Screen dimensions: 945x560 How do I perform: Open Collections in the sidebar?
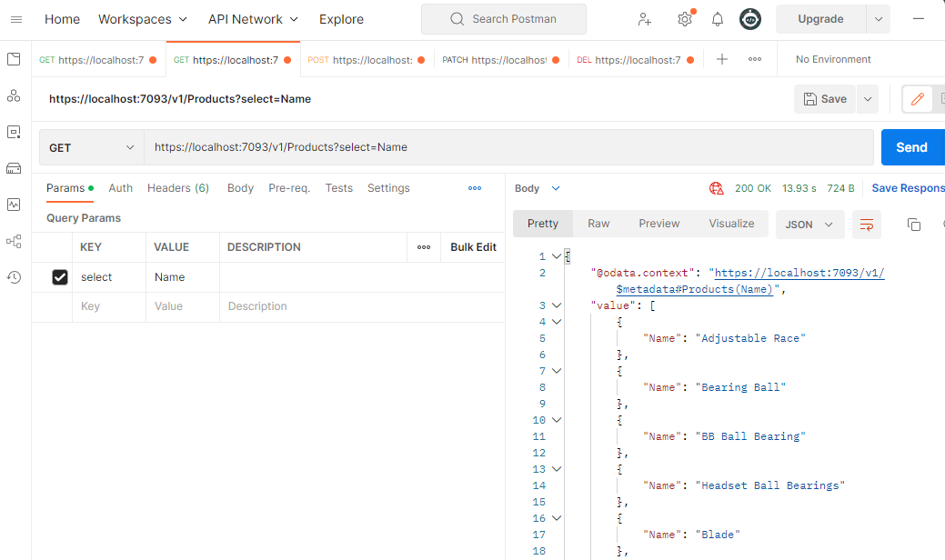(x=14, y=59)
